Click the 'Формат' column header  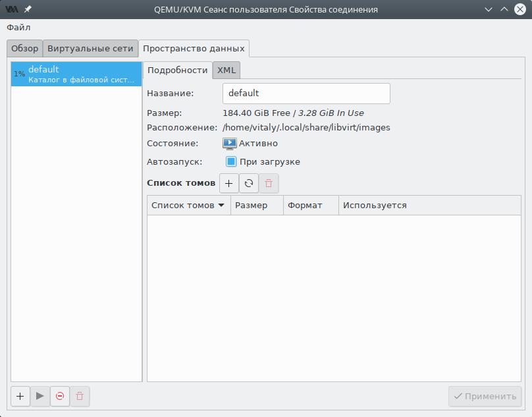pos(311,205)
